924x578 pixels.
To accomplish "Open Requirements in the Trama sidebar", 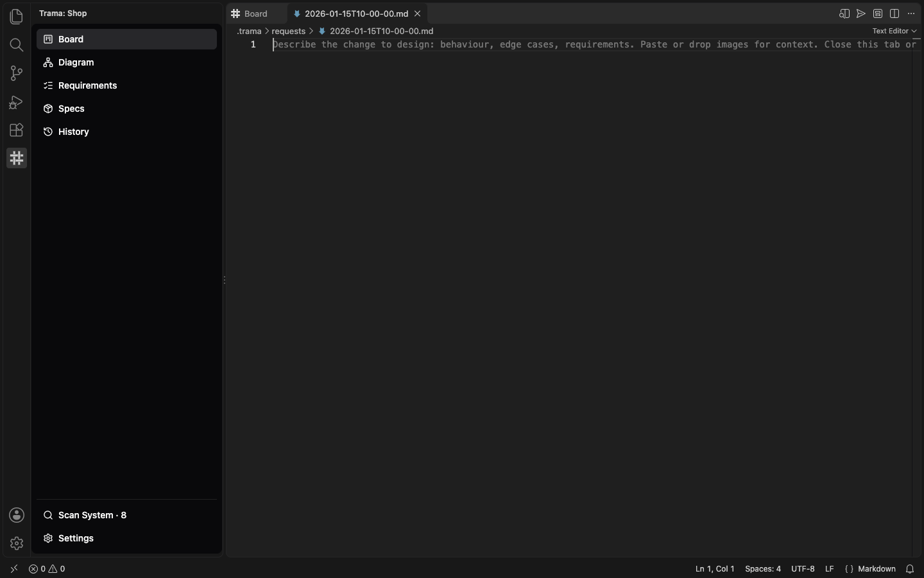I will pos(126,85).
